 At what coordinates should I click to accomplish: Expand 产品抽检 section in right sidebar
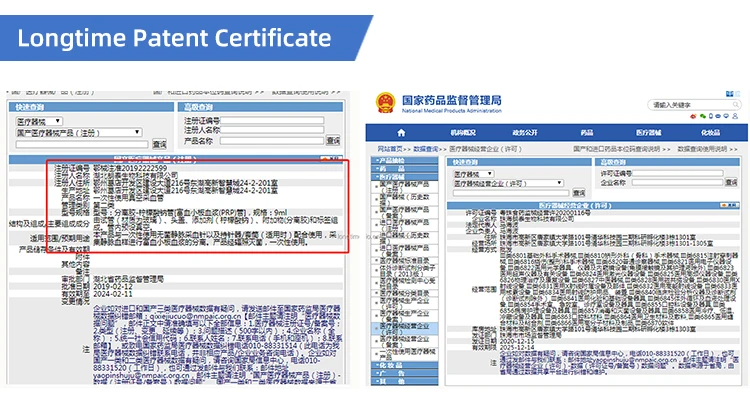click(405, 160)
